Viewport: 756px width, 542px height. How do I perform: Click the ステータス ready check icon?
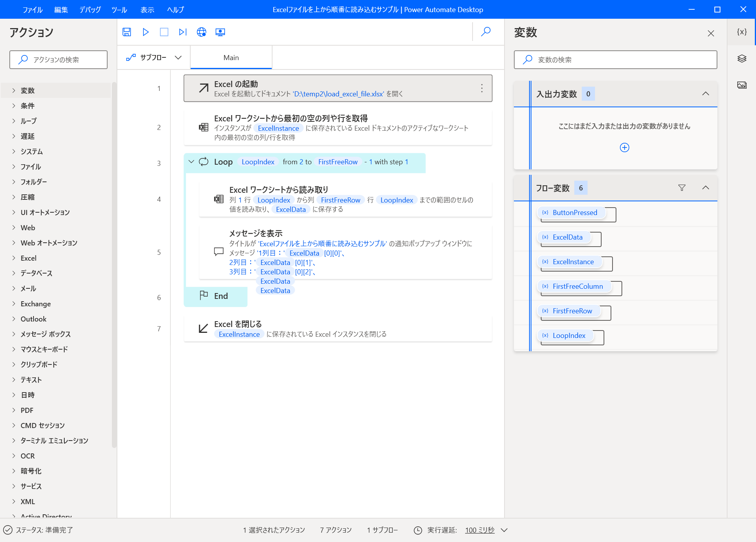(x=7, y=530)
